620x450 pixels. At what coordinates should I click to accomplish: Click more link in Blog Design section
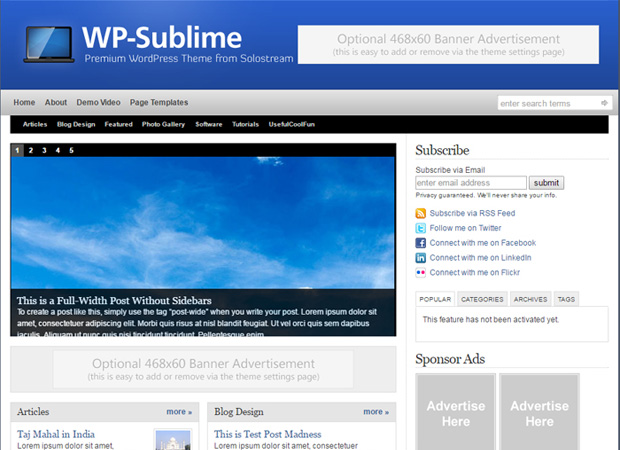(376, 412)
